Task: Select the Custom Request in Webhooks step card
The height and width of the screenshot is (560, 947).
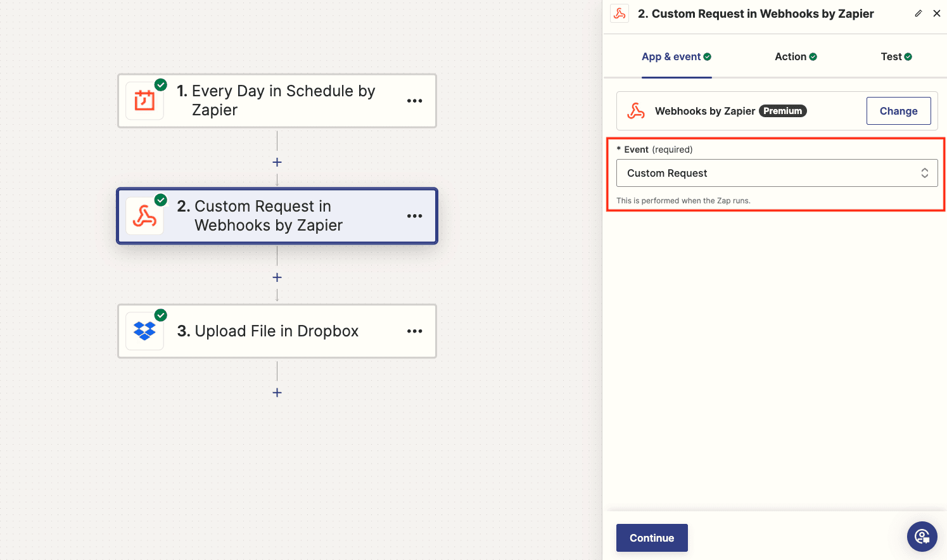Action: coord(277,216)
